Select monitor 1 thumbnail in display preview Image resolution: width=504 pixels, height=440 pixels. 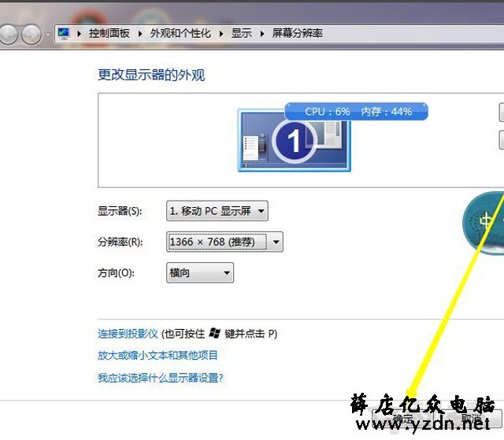tap(294, 140)
